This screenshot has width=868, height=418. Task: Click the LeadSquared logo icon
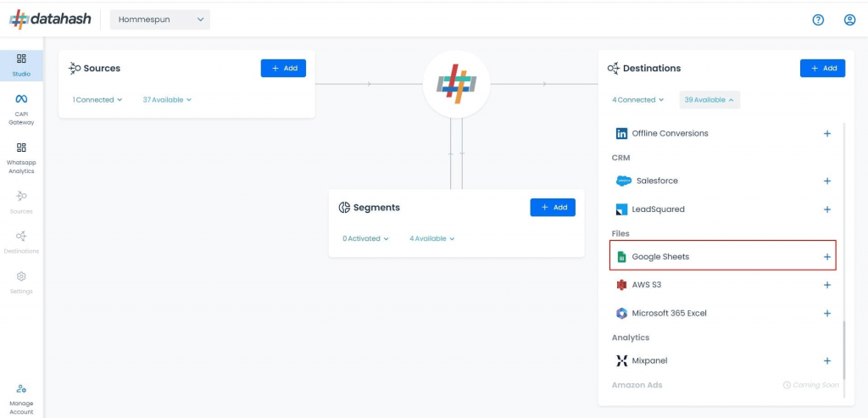(621, 209)
